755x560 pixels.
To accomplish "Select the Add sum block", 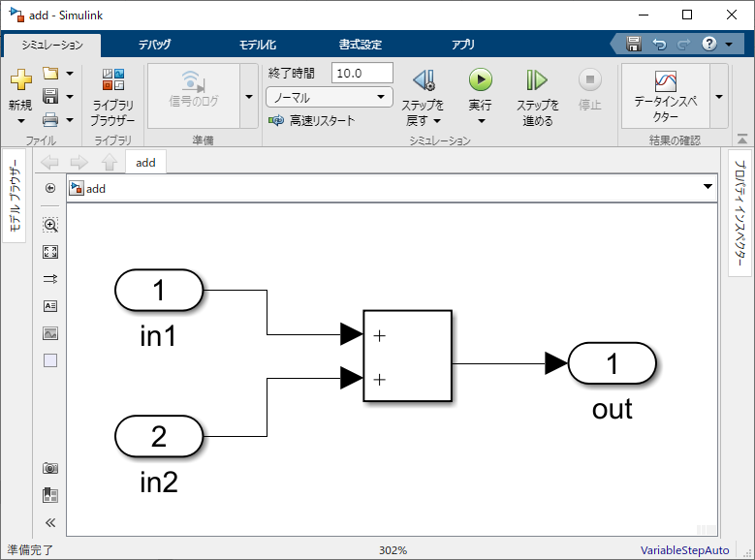I will click(407, 356).
